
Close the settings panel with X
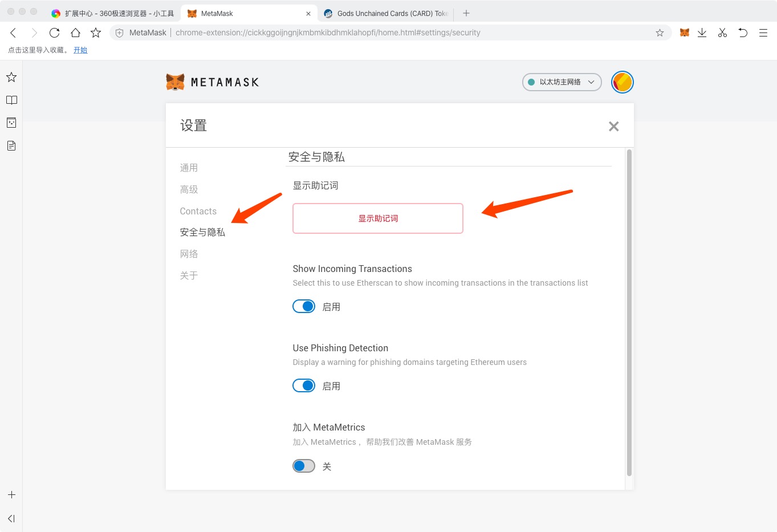(x=613, y=126)
